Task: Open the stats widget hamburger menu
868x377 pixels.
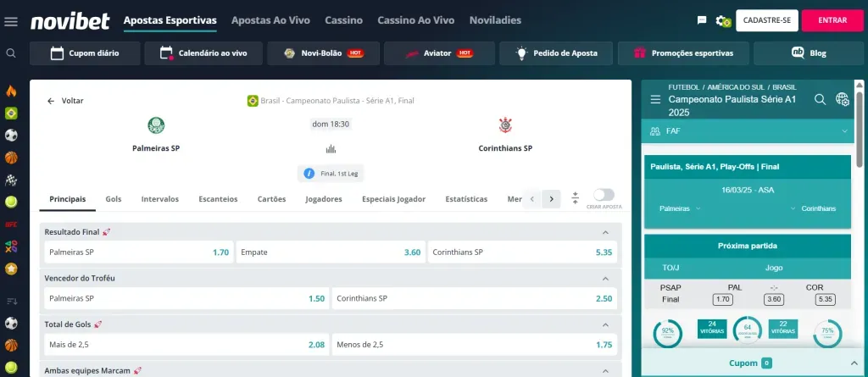Action: 655,100
